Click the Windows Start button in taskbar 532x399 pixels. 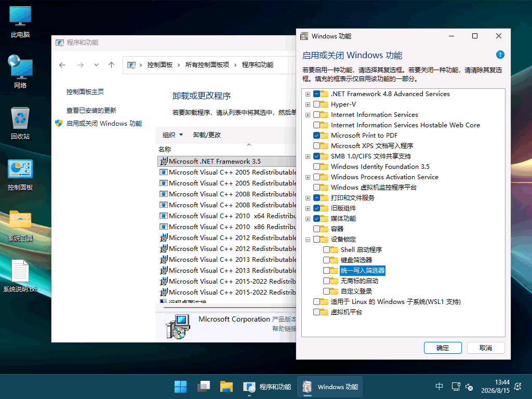[x=180, y=387]
